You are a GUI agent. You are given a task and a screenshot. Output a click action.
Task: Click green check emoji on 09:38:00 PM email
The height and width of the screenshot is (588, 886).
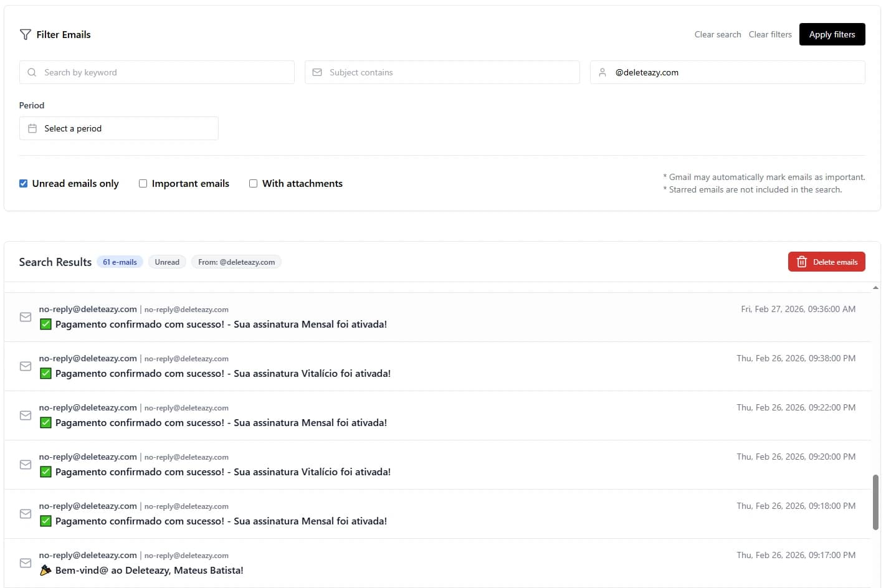45,374
